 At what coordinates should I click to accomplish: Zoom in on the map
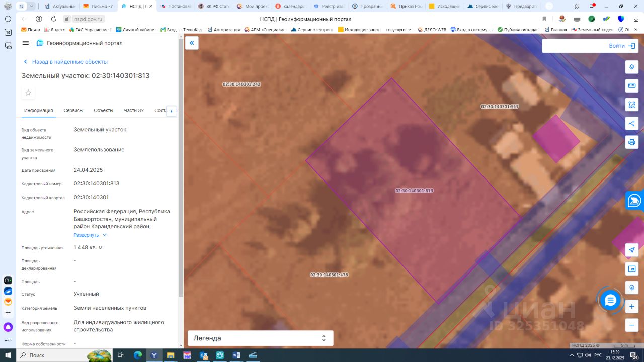(632, 306)
